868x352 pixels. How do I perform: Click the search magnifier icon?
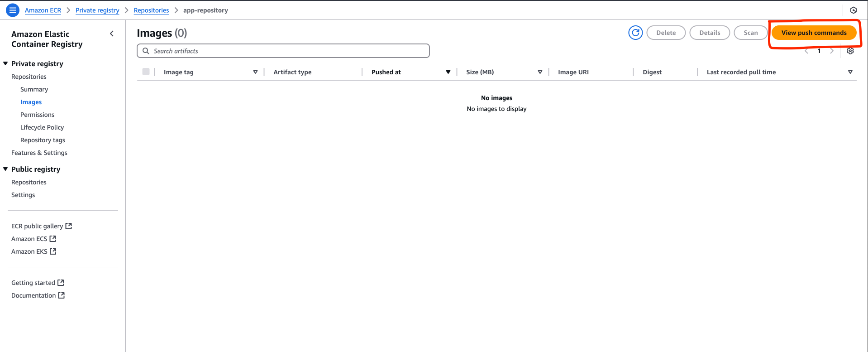146,51
